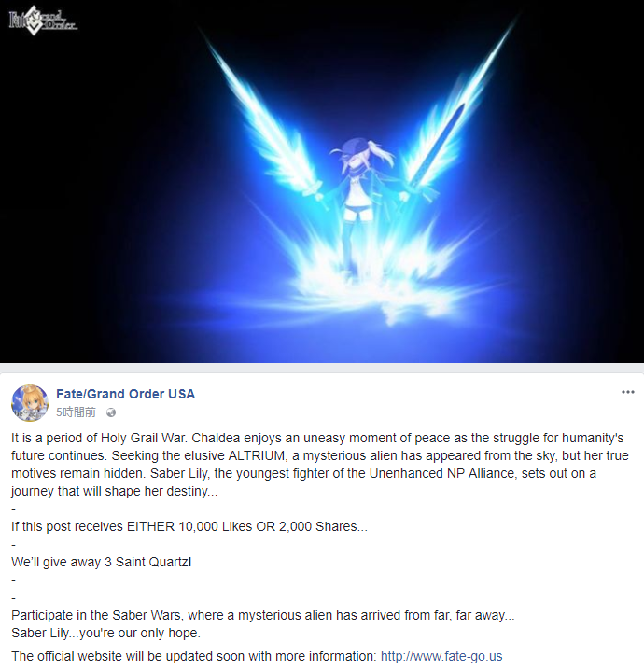Open the Fate/Grand Order USA page name link
This screenshot has height=670, width=644.
[125, 394]
